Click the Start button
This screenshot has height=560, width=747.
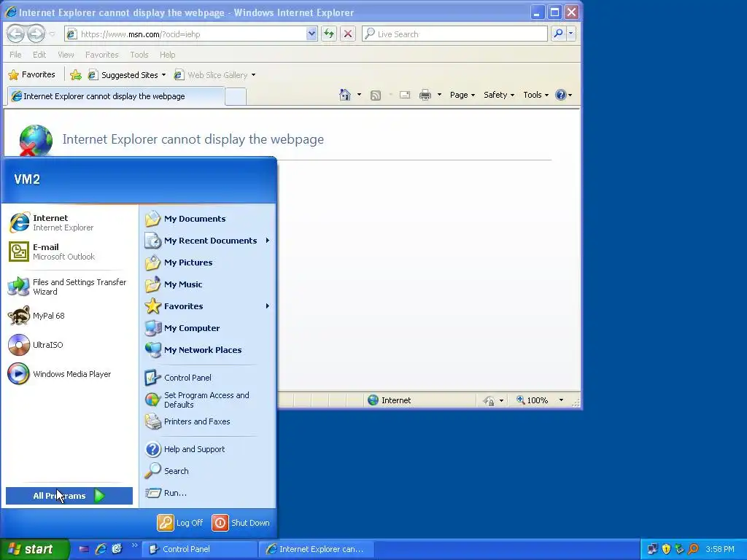pos(34,549)
